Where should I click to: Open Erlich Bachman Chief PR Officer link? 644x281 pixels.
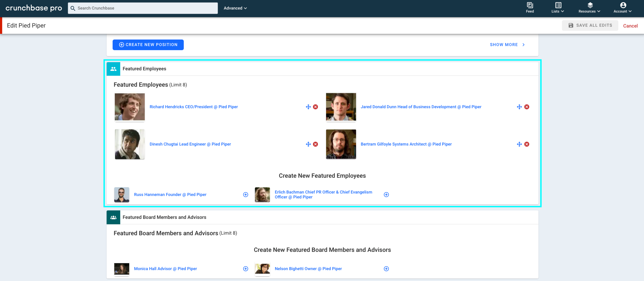click(323, 195)
